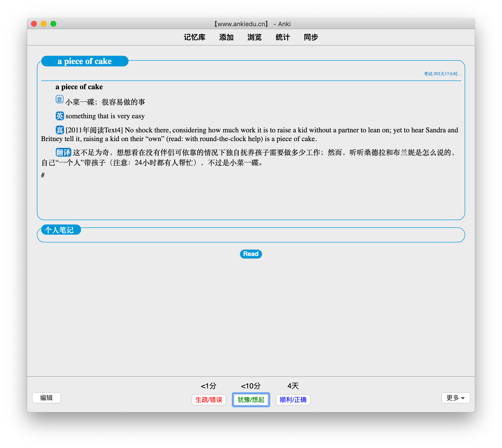
Task: Click the 'a piece of cake' blue header
Action: [x=85, y=61]
